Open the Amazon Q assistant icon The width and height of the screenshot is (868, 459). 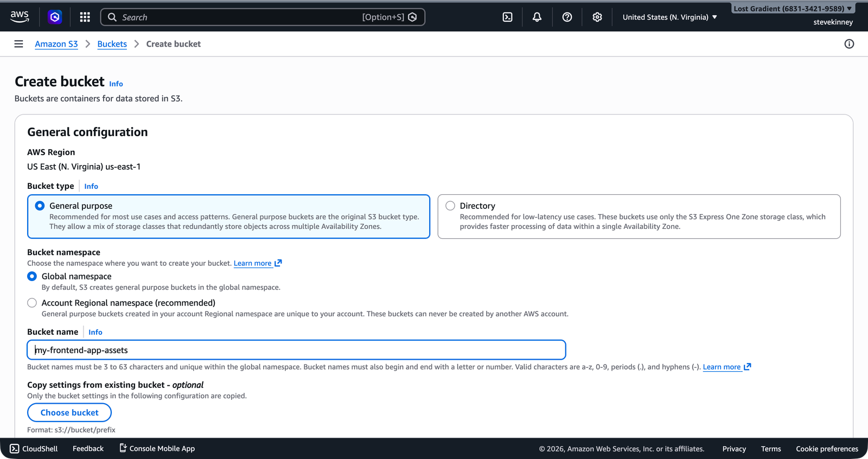click(55, 17)
